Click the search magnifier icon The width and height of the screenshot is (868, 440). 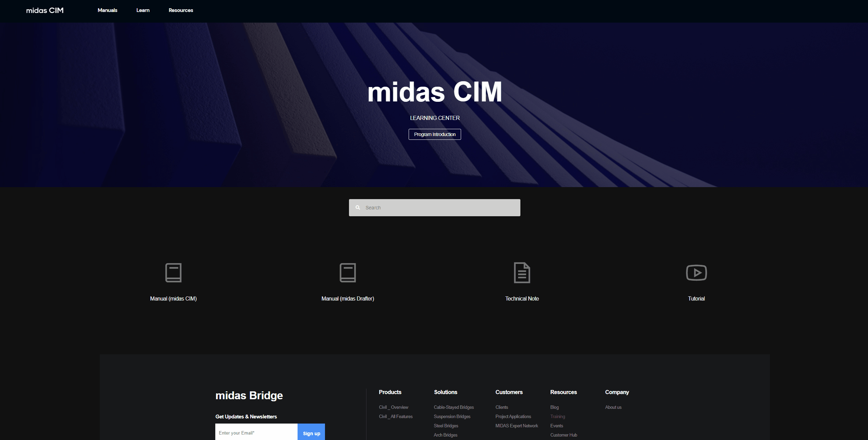[358, 207]
